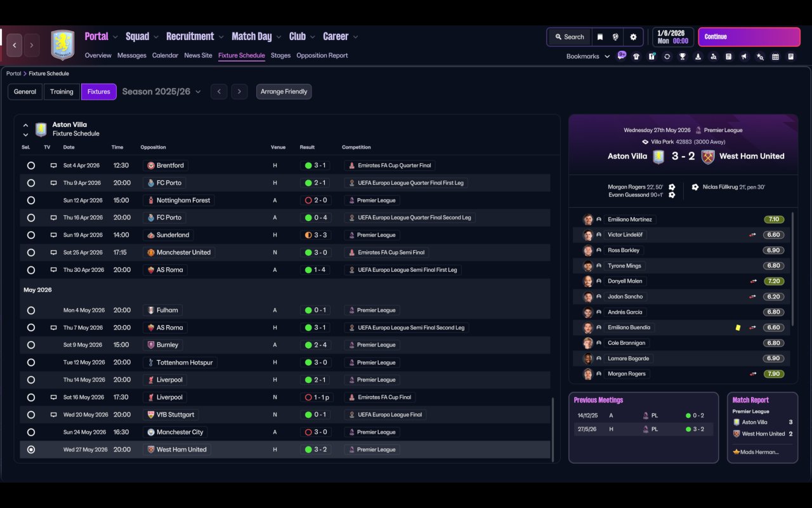The width and height of the screenshot is (812, 508).
Task: Click yellow card icon on Emiliano Buendia row
Action: [738, 328]
